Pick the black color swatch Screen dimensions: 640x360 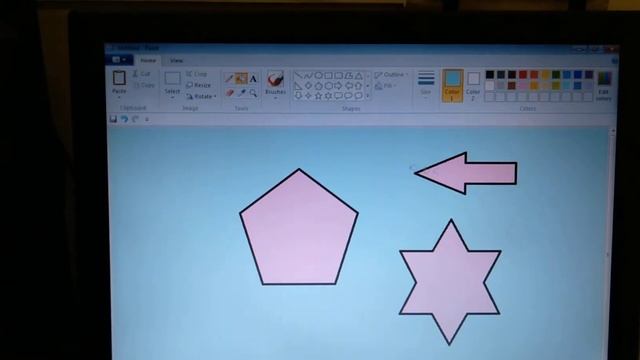490,74
